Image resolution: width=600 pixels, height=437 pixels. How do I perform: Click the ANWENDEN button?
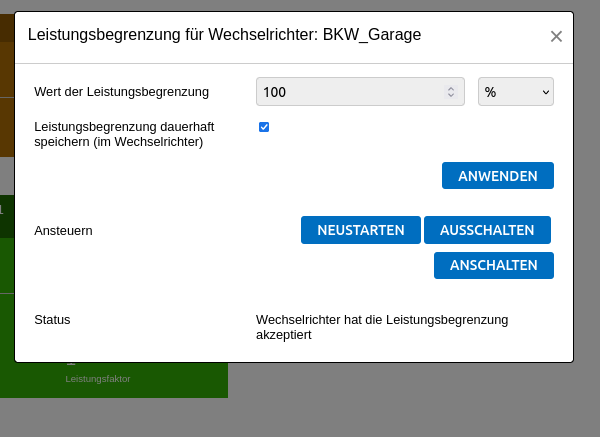(x=497, y=176)
